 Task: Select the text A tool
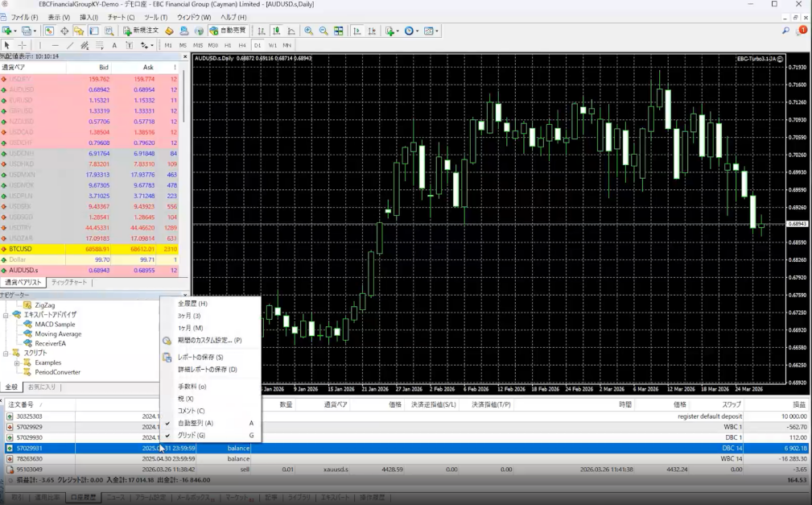[114, 46]
